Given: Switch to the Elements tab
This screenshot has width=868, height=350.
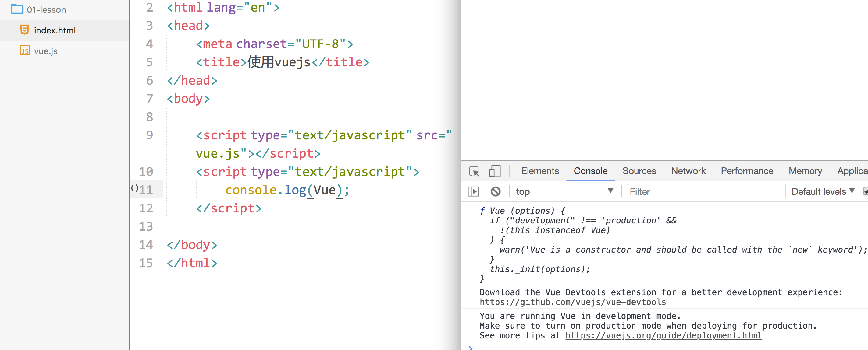Looking at the screenshot, I should point(540,171).
